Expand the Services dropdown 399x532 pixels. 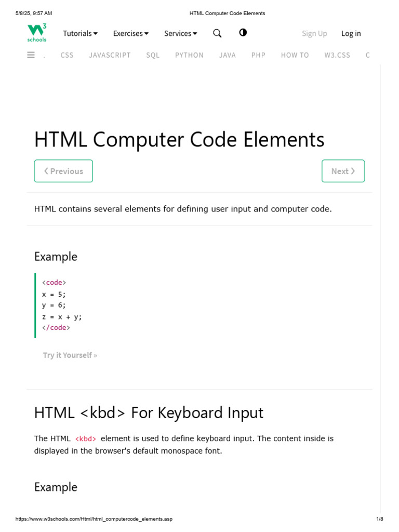[x=180, y=34]
